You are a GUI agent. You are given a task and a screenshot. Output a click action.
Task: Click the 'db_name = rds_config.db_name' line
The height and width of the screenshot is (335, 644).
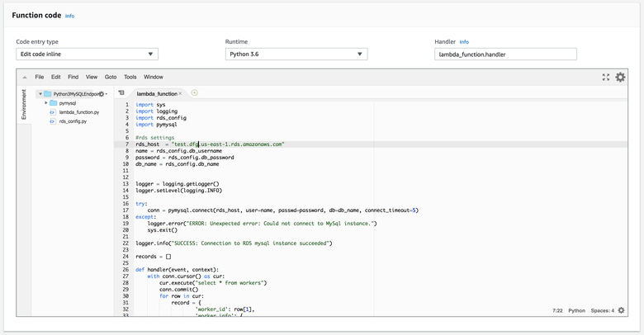pos(177,164)
